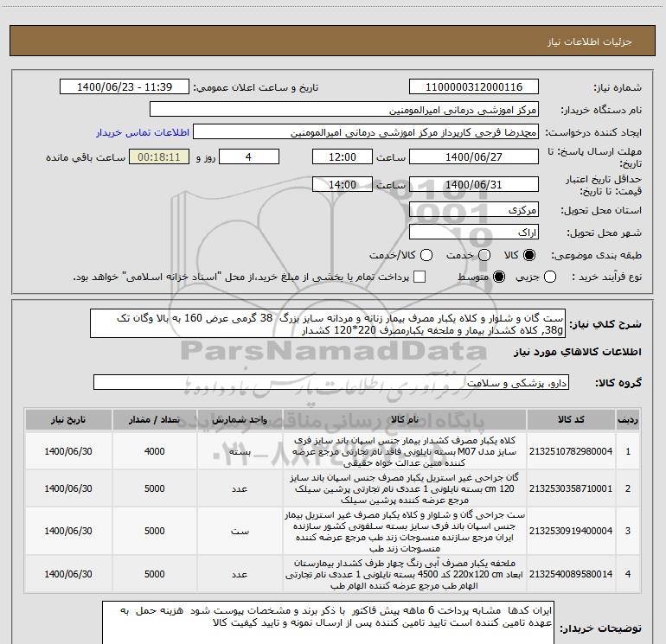Click the ست جراحی گان و شلوار product name
This screenshot has height=644, width=666.
(405, 531)
